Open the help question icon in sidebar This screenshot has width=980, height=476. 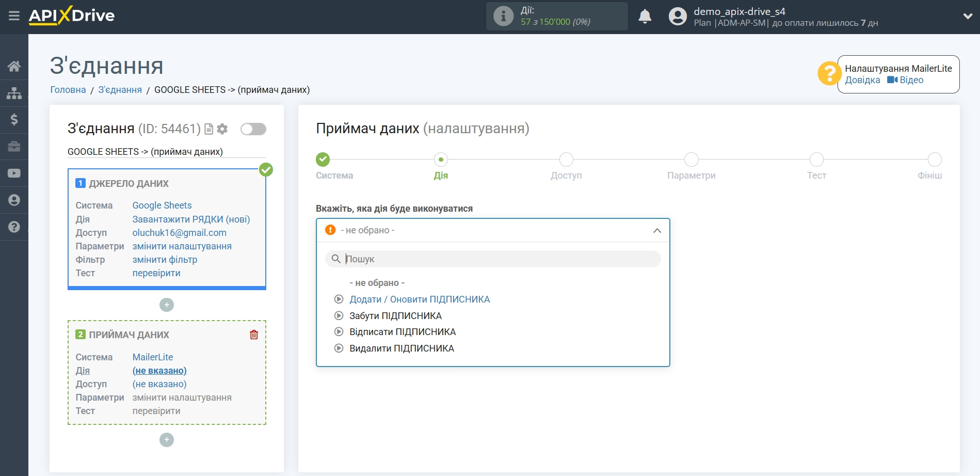pyautogui.click(x=14, y=227)
